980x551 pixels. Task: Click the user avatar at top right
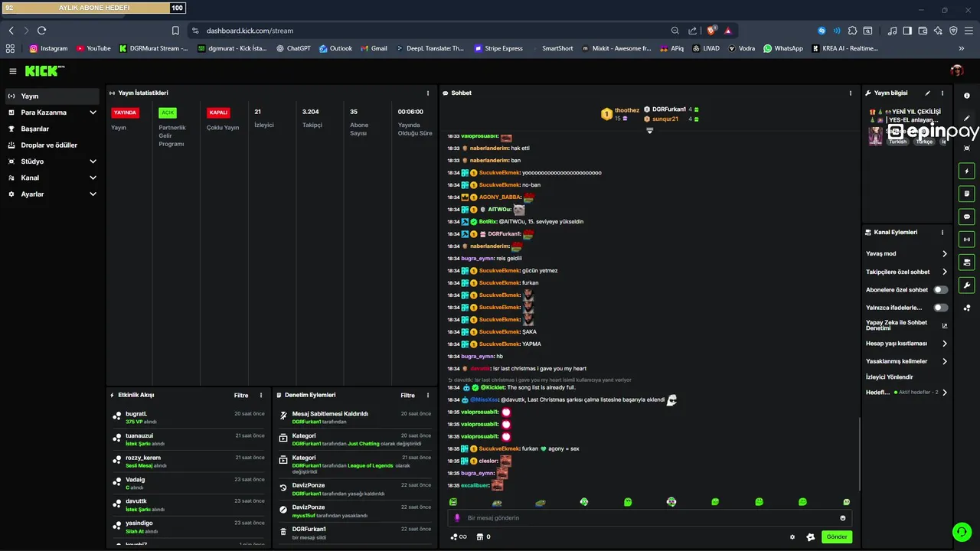click(x=957, y=71)
